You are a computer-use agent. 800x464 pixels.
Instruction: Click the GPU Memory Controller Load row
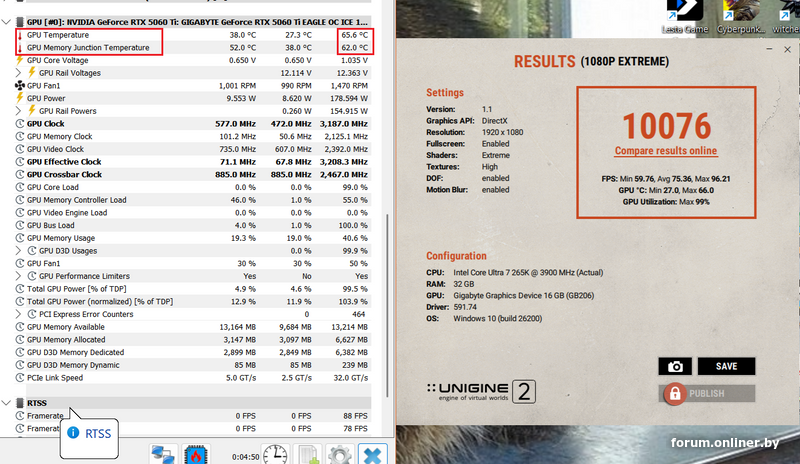[x=192, y=200]
